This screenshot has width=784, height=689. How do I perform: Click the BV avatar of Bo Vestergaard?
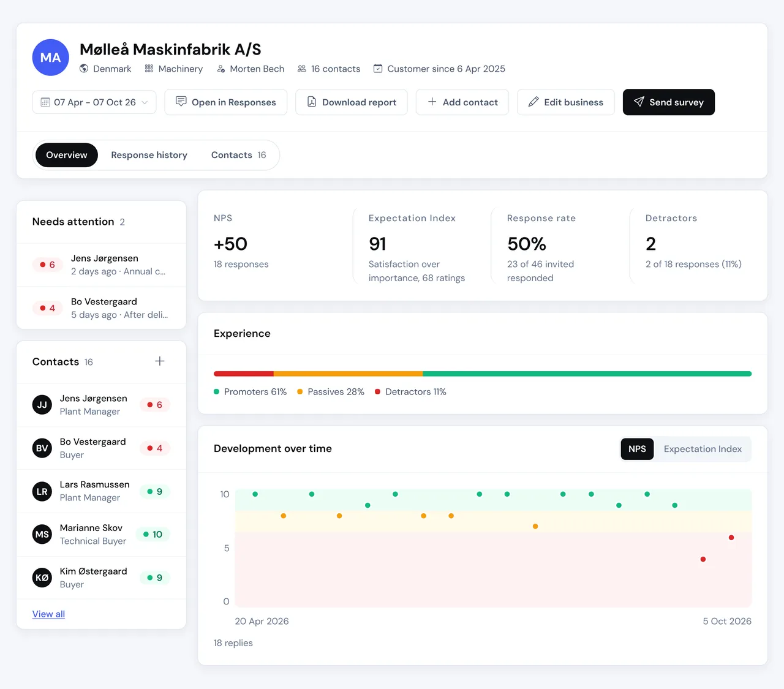[x=42, y=448]
